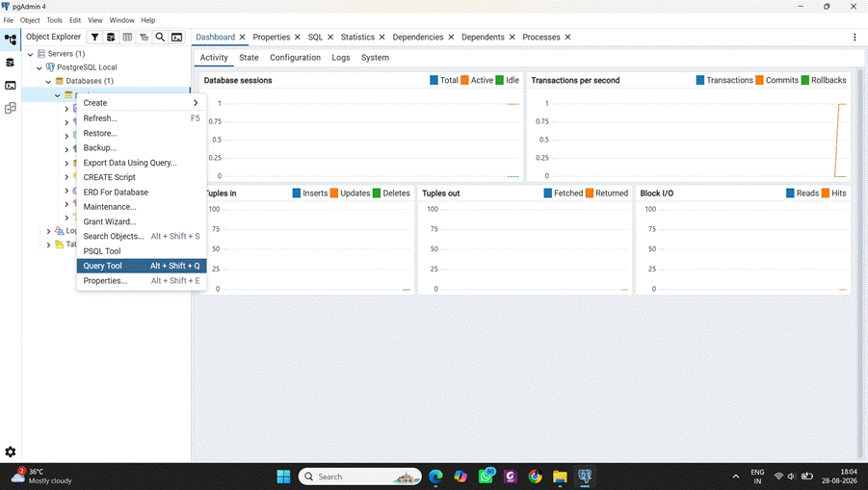Open Microsoft Edge from the taskbar

click(435, 477)
